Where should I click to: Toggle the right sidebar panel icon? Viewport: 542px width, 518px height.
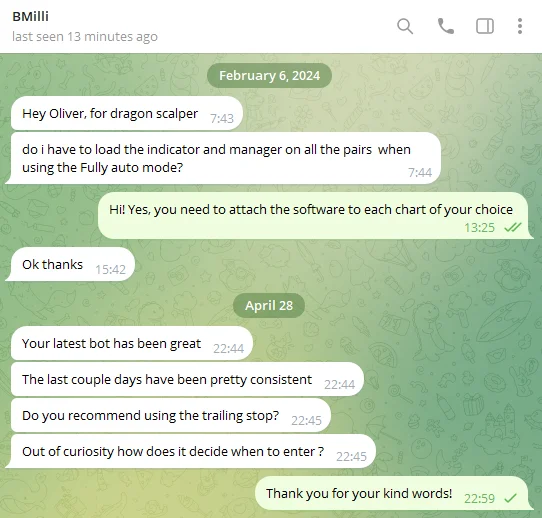click(485, 26)
